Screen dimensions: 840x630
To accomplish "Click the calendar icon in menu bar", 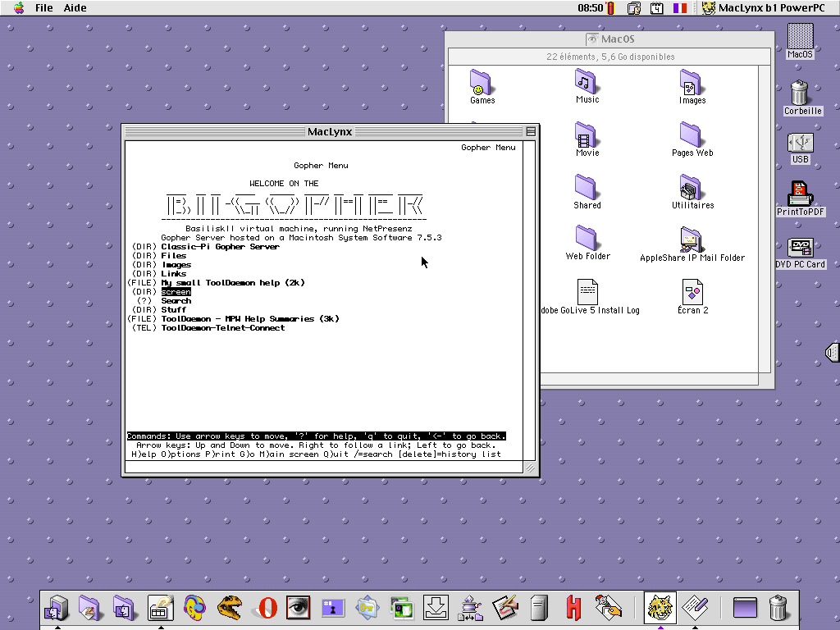I will coord(657,7).
